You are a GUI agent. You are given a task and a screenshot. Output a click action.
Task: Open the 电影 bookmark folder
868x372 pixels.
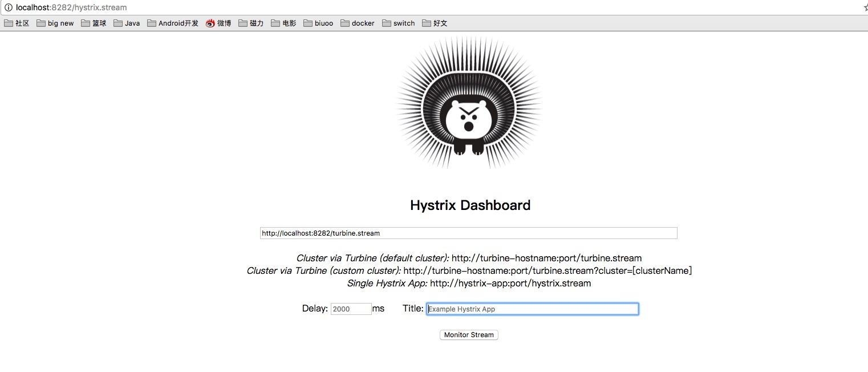click(x=283, y=23)
